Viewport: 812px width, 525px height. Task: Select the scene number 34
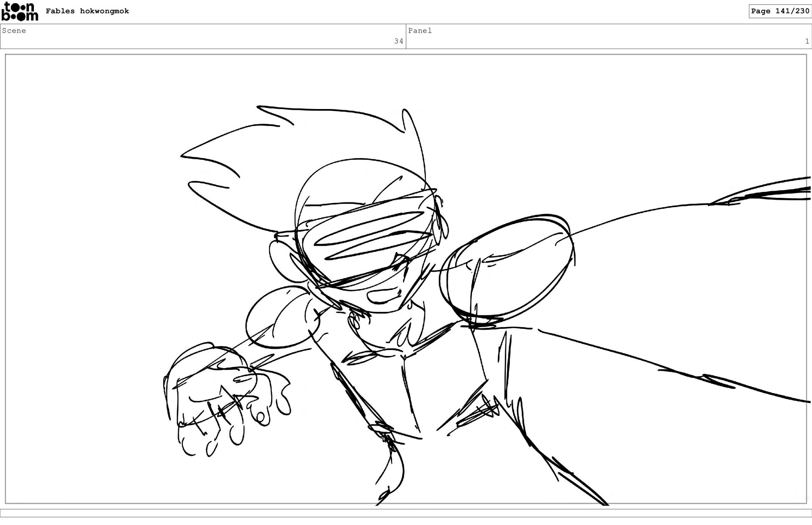tap(398, 41)
